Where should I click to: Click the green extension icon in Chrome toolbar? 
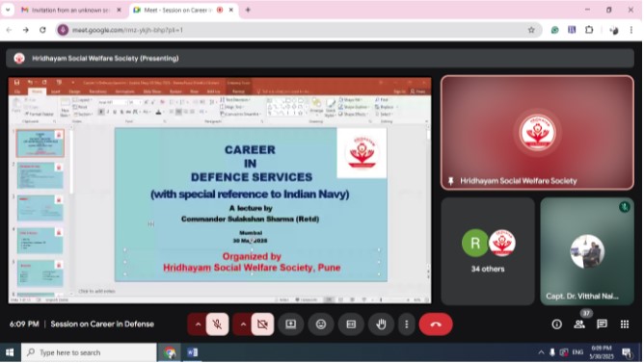point(555,30)
